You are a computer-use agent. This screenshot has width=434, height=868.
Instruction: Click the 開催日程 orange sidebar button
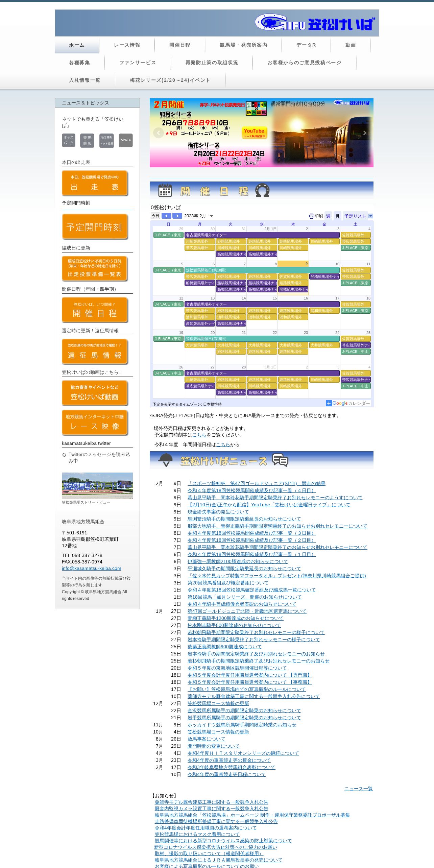(95, 310)
